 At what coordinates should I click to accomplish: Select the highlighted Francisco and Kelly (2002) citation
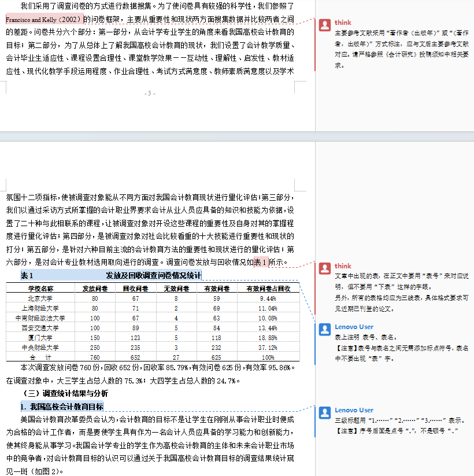coord(45,20)
